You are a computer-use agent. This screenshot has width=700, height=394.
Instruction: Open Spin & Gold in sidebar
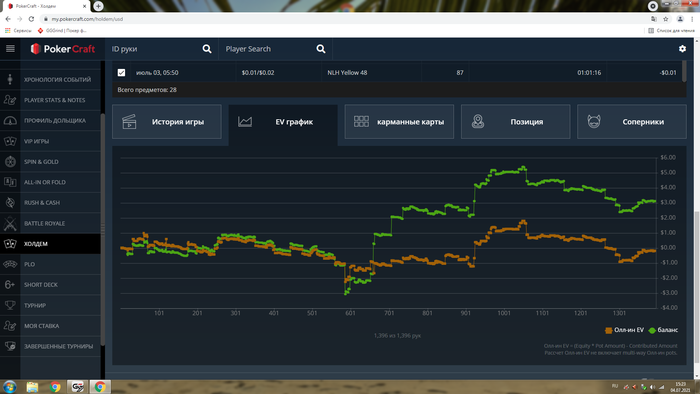50,162
